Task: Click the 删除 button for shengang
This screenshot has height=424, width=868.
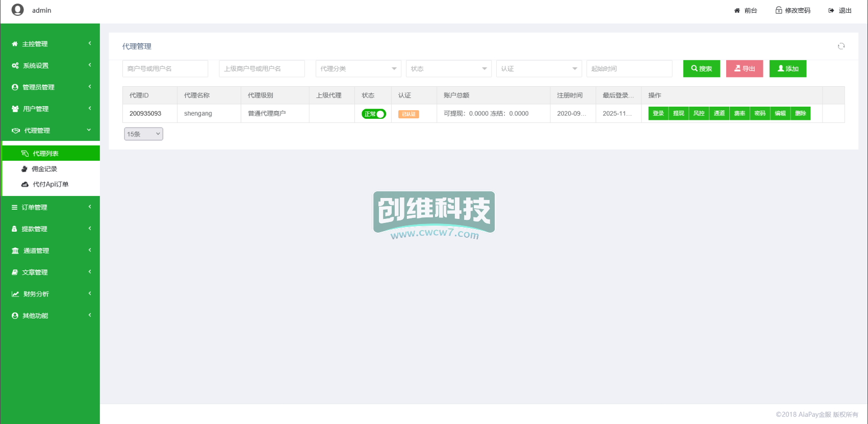Action: [800, 114]
